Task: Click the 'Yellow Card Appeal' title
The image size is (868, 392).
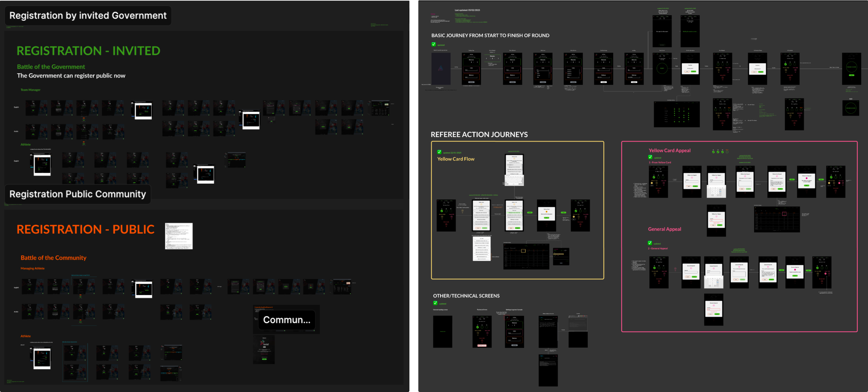Action: (669, 151)
